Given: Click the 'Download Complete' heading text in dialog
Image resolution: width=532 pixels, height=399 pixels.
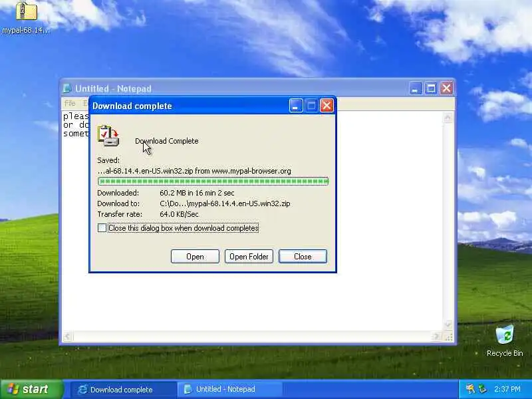Looking at the screenshot, I should tap(167, 141).
